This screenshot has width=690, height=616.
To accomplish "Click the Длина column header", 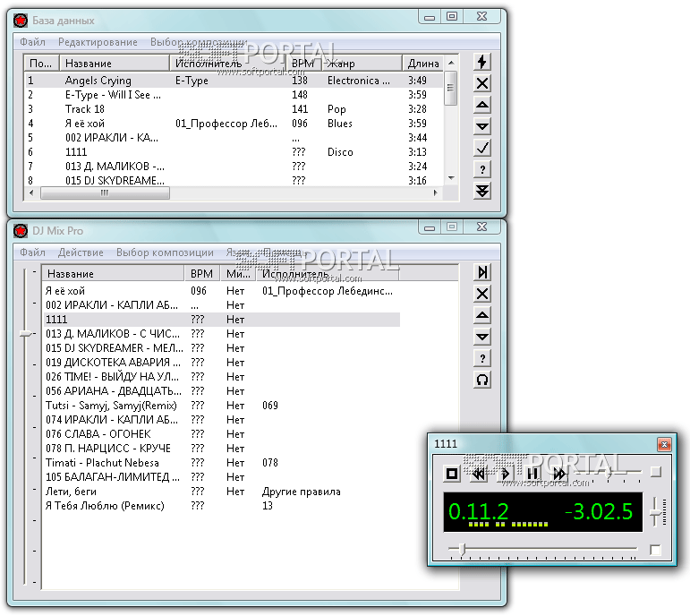I will pyautogui.click(x=423, y=64).
